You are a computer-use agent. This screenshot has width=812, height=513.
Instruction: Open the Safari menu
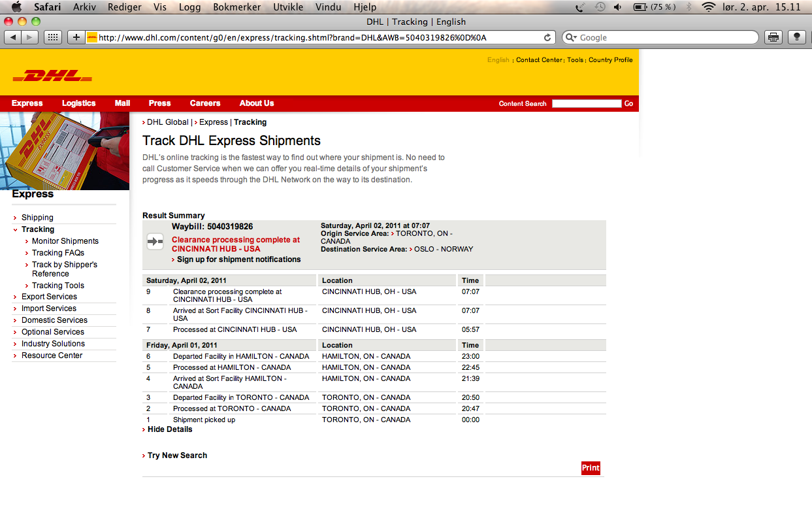[x=48, y=7]
